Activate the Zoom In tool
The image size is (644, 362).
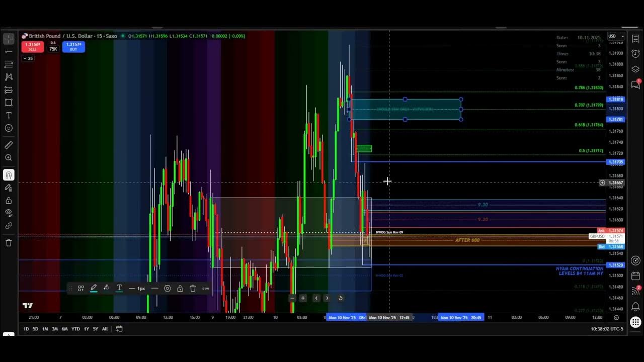pos(9,158)
